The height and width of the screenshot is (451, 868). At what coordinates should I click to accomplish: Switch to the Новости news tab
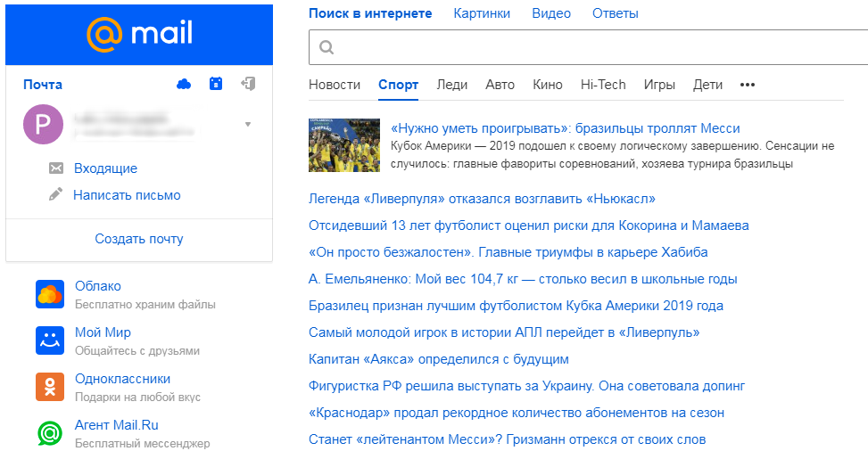[x=335, y=85]
